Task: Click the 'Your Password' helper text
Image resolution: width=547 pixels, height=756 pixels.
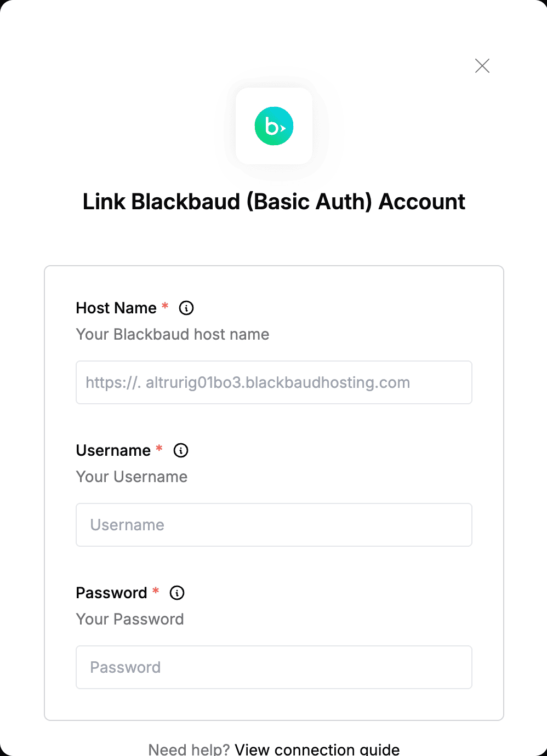Action: pyautogui.click(x=130, y=619)
